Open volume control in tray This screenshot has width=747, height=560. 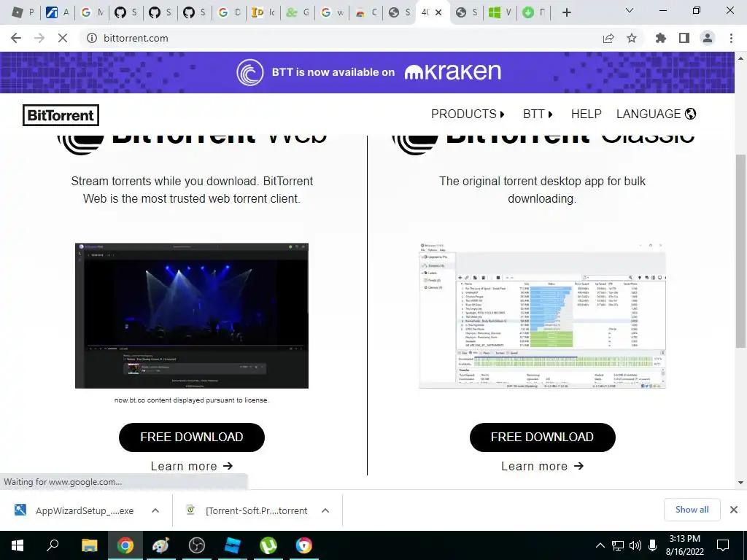click(x=635, y=545)
